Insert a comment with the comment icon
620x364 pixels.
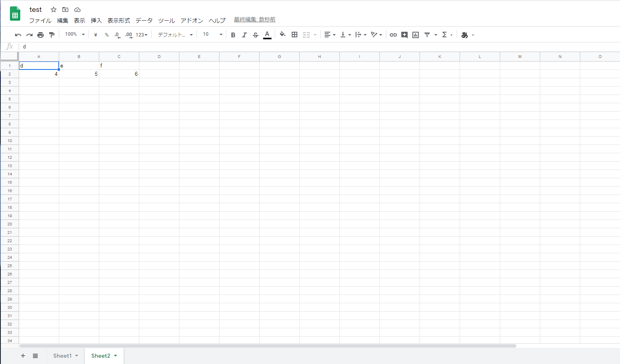pyautogui.click(x=404, y=35)
